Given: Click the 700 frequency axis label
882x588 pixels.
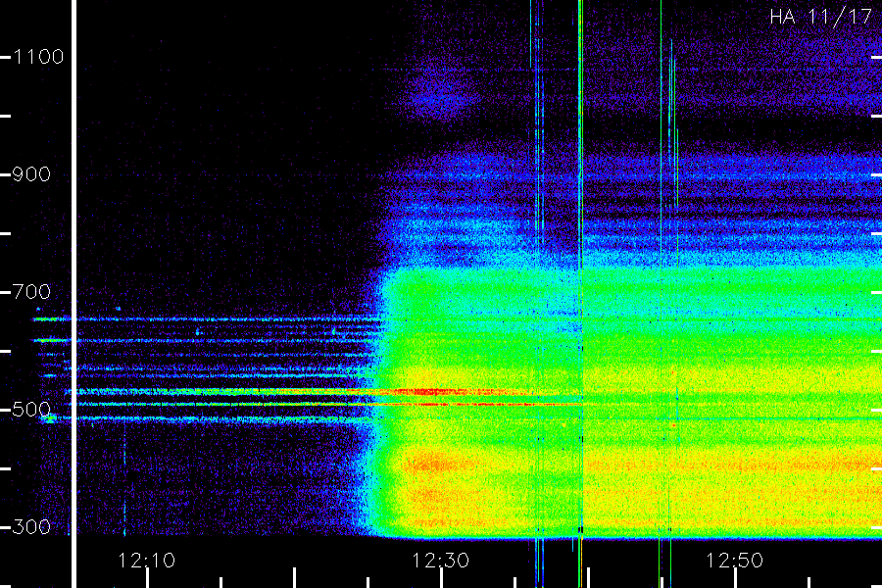Looking at the screenshot, I should [31, 292].
